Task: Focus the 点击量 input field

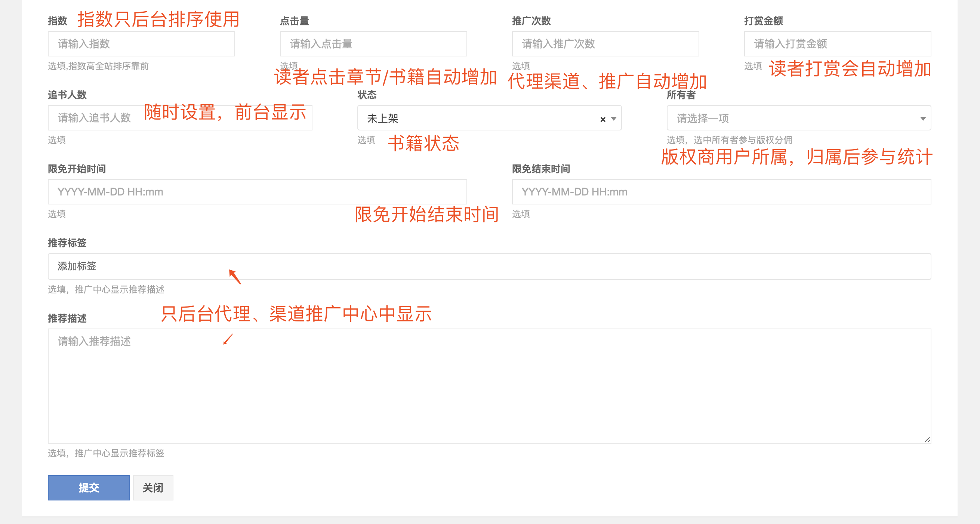Action: point(373,44)
